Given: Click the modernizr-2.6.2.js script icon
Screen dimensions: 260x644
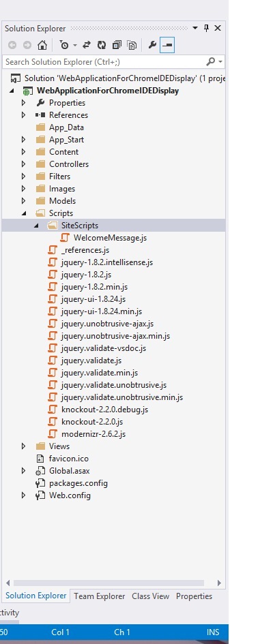Looking at the screenshot, I should (53, 433).
